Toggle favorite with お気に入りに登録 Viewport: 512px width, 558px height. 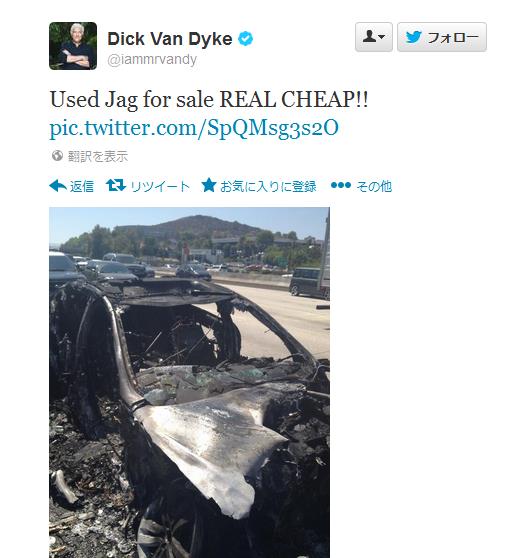click(268, 186)
